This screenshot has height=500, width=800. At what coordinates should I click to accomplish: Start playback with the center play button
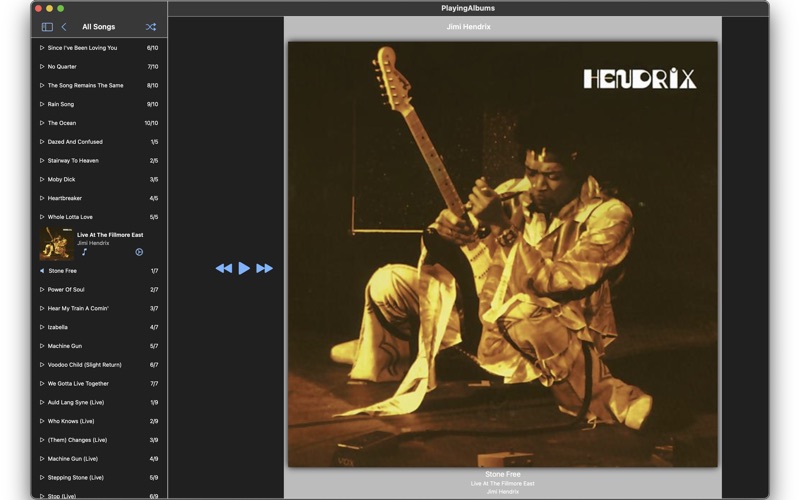[x=244, y=268]
